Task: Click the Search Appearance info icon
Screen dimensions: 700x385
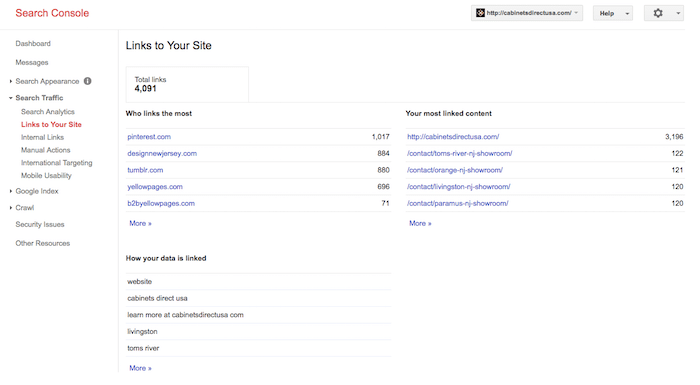Action: (x=88, y=81)
